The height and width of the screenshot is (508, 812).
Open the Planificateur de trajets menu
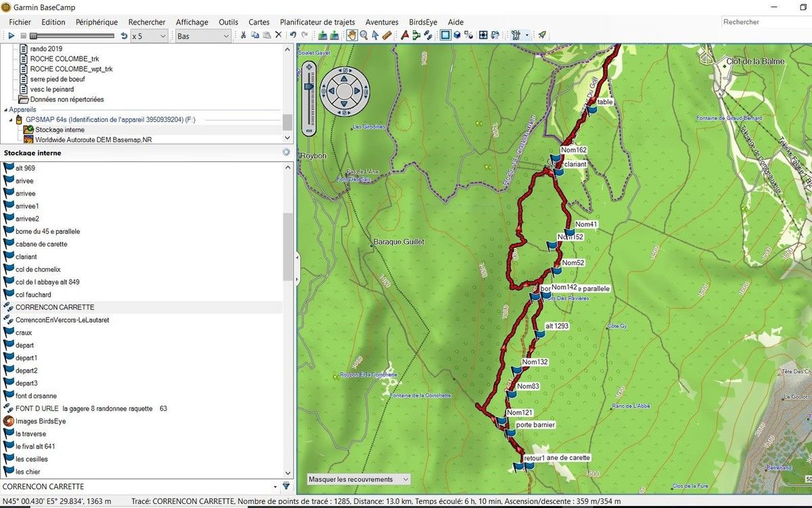click(317, 22)
